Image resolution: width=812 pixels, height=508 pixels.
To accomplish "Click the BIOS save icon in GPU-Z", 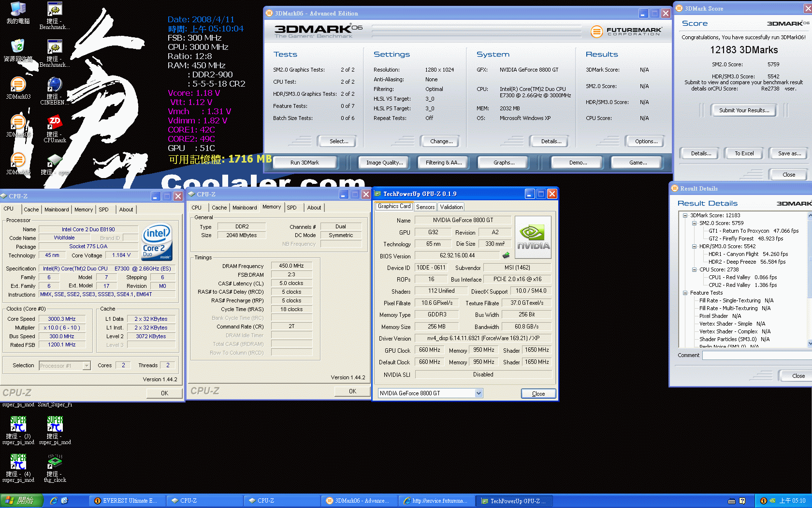I will click(x=506, y=255).
